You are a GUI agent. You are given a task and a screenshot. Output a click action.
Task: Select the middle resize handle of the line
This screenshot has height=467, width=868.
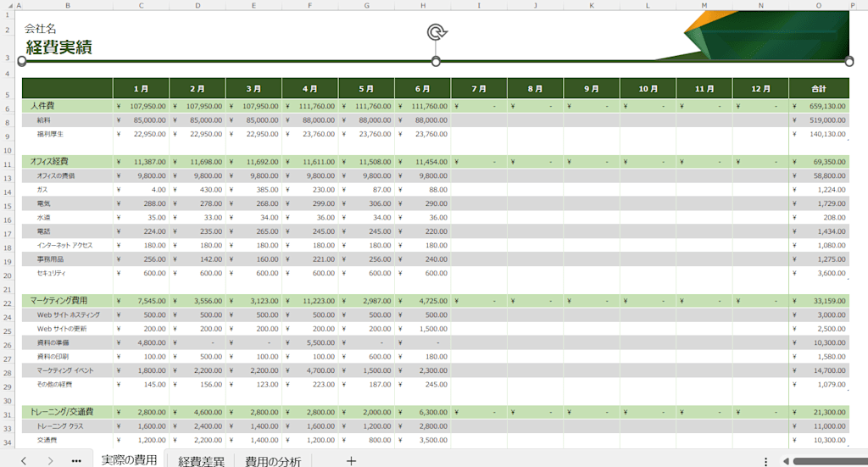[437, 61]
